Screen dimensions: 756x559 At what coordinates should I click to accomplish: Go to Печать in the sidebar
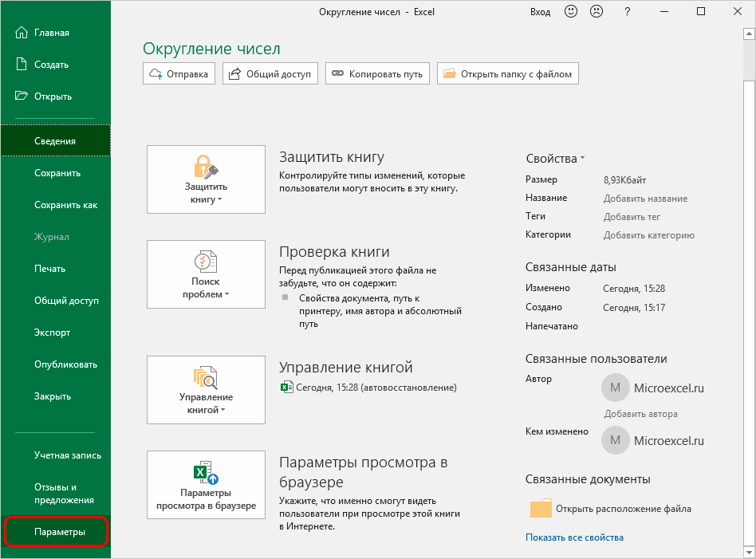50,269
